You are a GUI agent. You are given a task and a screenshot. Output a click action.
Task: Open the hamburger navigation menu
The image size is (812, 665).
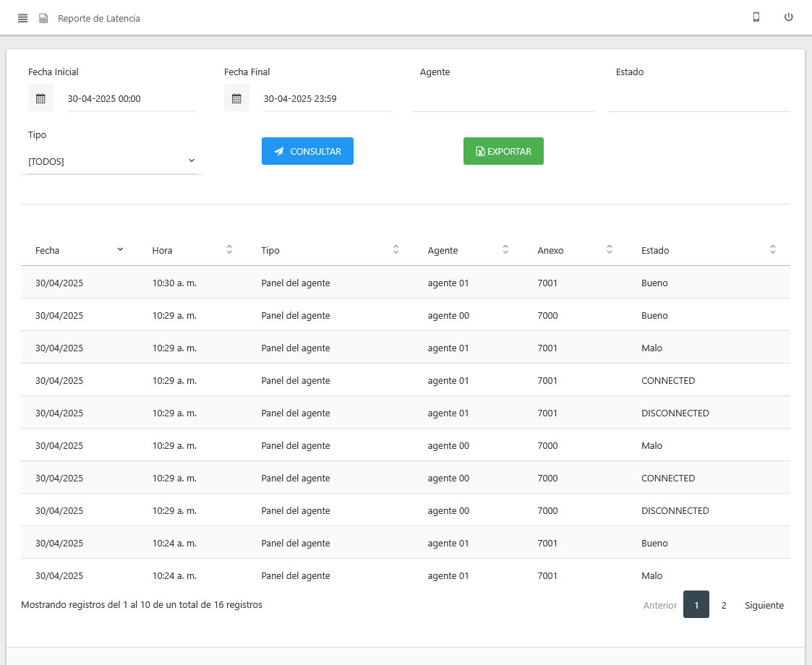click(23, 19)
